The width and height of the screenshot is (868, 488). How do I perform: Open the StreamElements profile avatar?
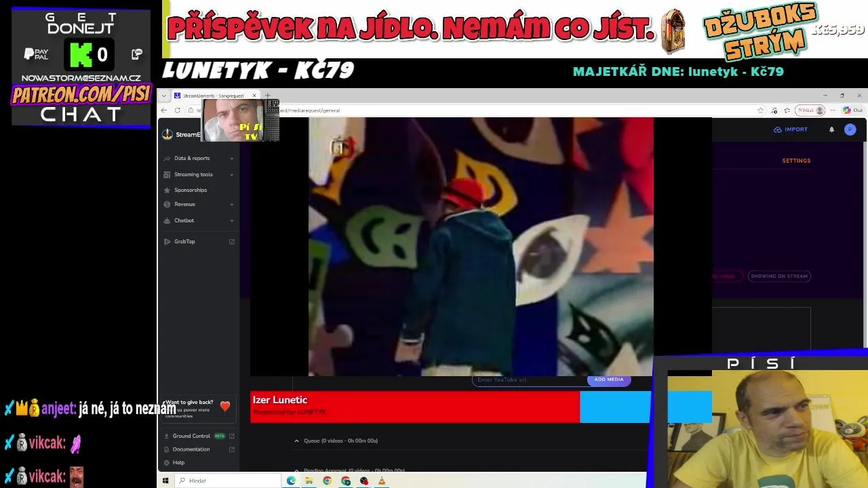[x=850, y=129]
